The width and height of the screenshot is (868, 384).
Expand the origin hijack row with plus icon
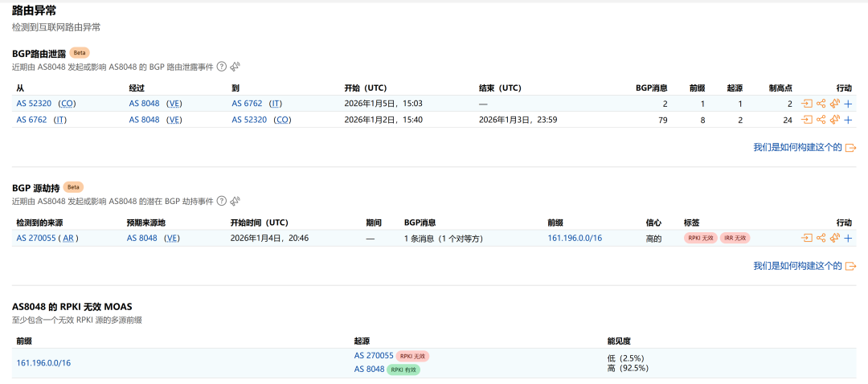848,238
